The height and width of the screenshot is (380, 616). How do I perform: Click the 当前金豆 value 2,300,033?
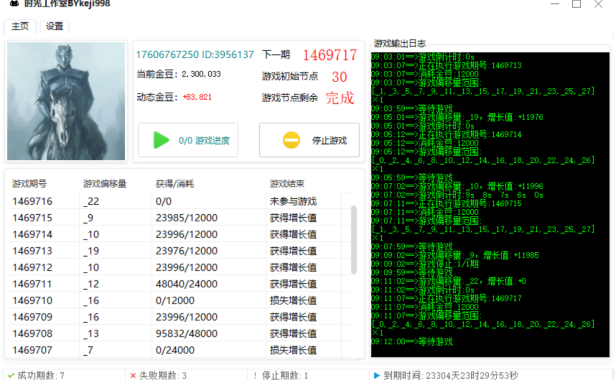(201, 74)
